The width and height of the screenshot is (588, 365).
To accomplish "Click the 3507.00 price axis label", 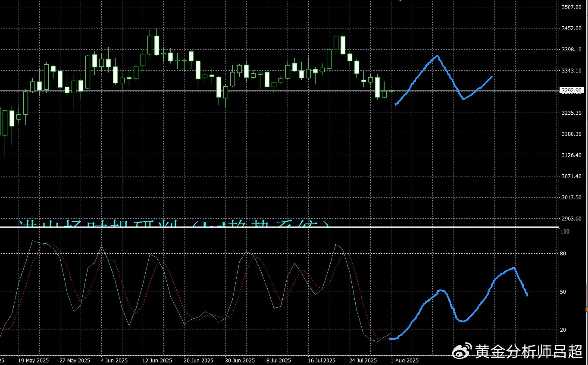I will tap(571, 7).
